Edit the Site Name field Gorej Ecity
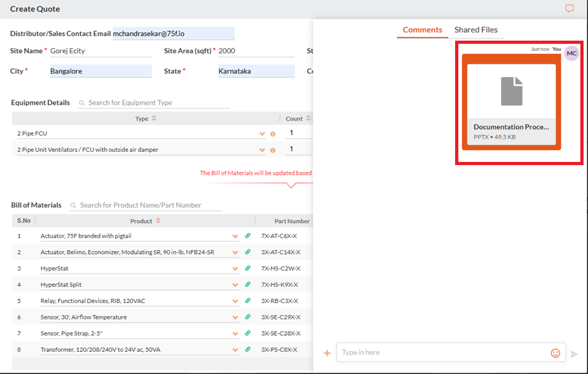This screenshot has height=374, width=588. click(x=100, y=51)
